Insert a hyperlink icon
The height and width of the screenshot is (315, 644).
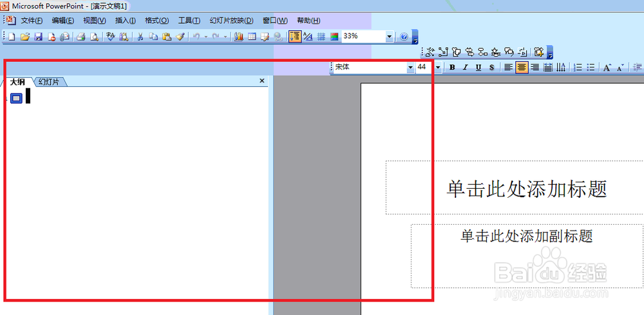[278, 37]
